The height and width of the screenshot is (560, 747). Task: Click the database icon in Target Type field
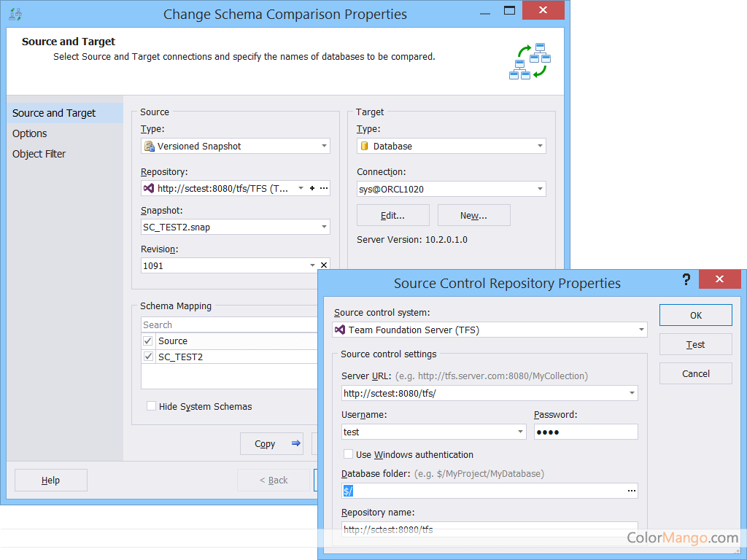pyautogui.click(x=365, y=146)
